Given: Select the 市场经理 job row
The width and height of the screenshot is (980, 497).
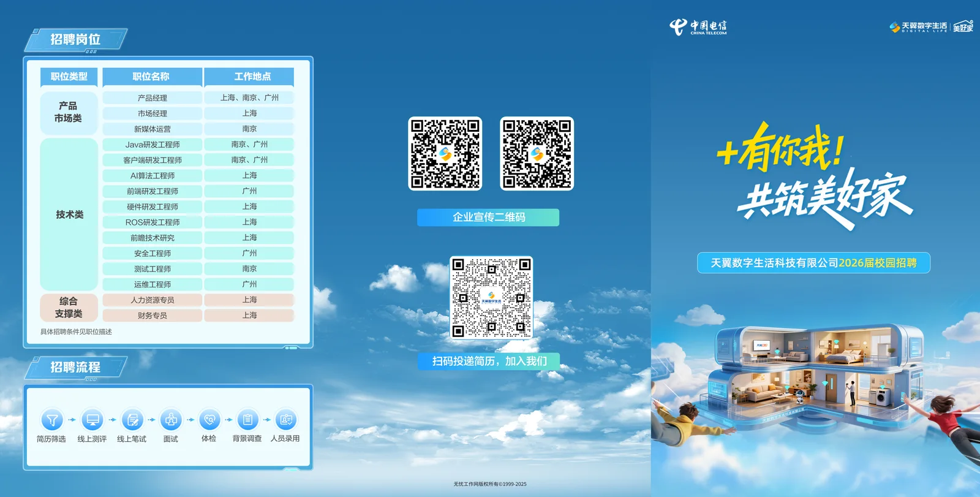Looking at the screenshot, I should 198,113.
